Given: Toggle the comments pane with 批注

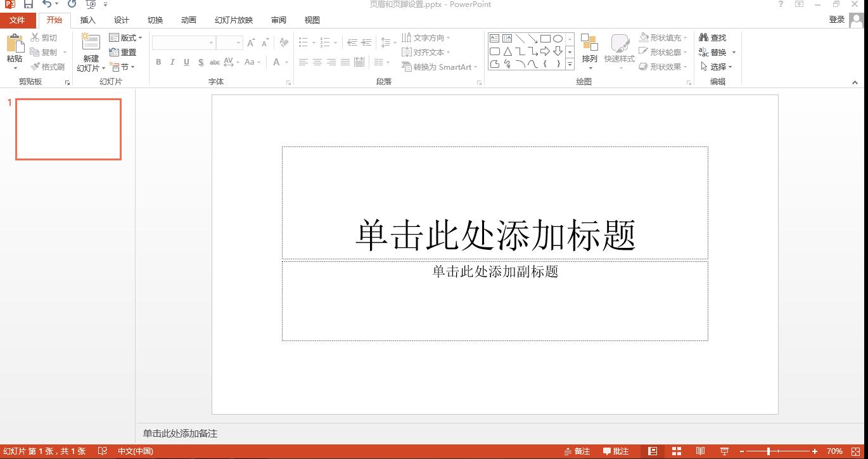Looking at the screenshot, I should (616, 451).
